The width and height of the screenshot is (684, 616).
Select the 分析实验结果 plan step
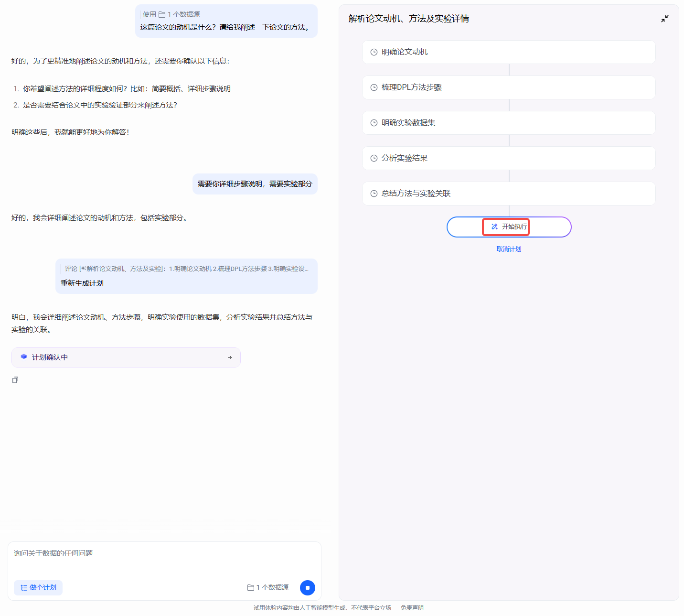pyautogui.click(x=509, y=158)
